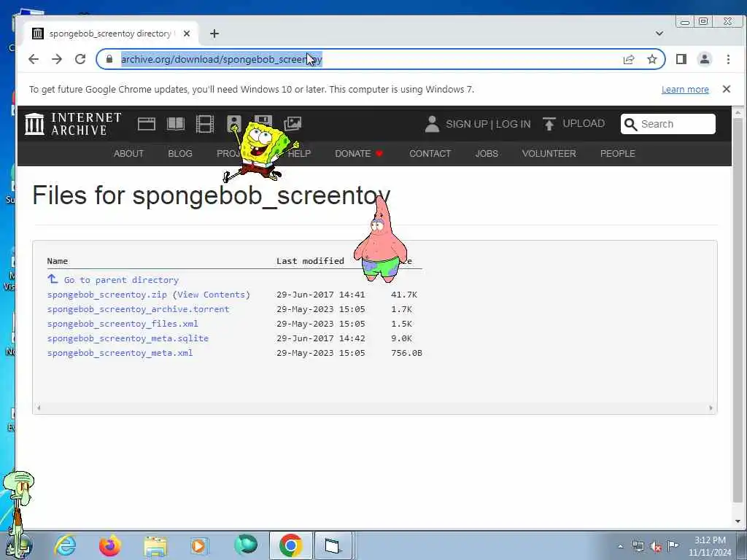
Task: Open Windows Explorer folder on taskbar
Action: coord(155,546)
